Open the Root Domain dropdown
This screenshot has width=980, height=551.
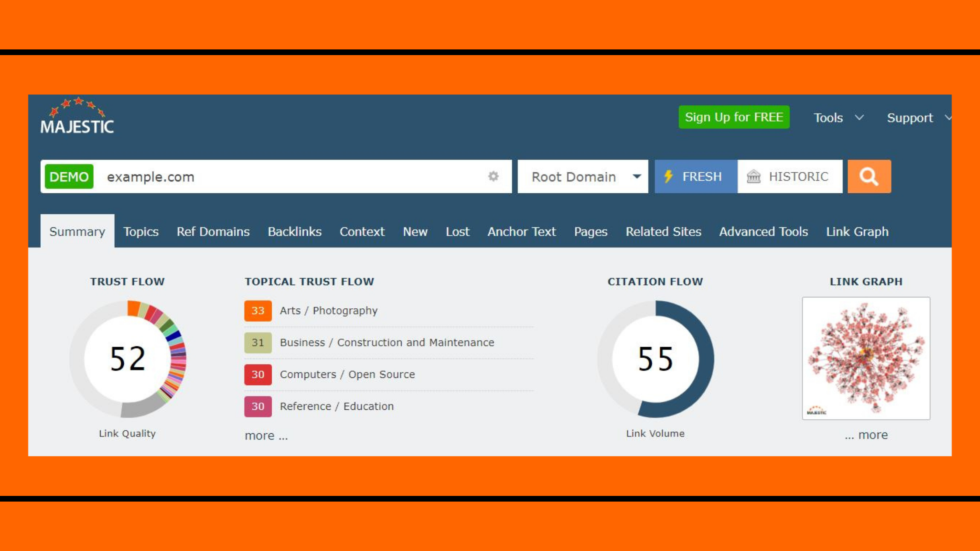(x=583, y=176)
